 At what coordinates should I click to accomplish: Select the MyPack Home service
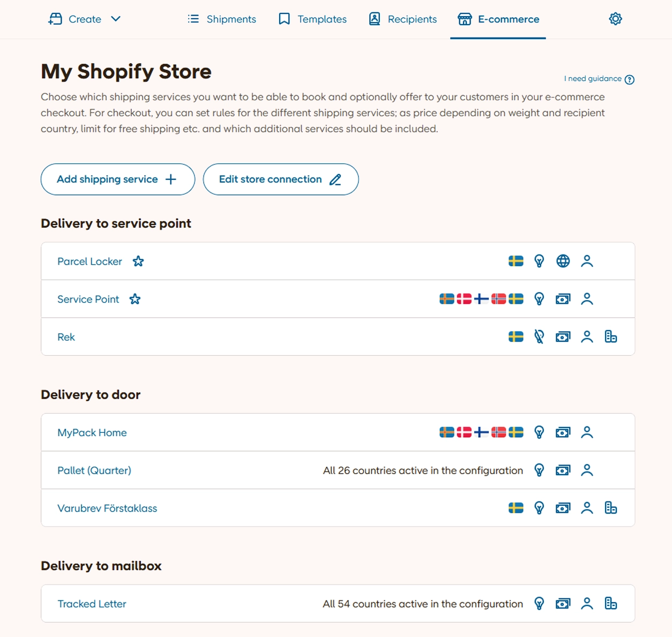point(92,432)
